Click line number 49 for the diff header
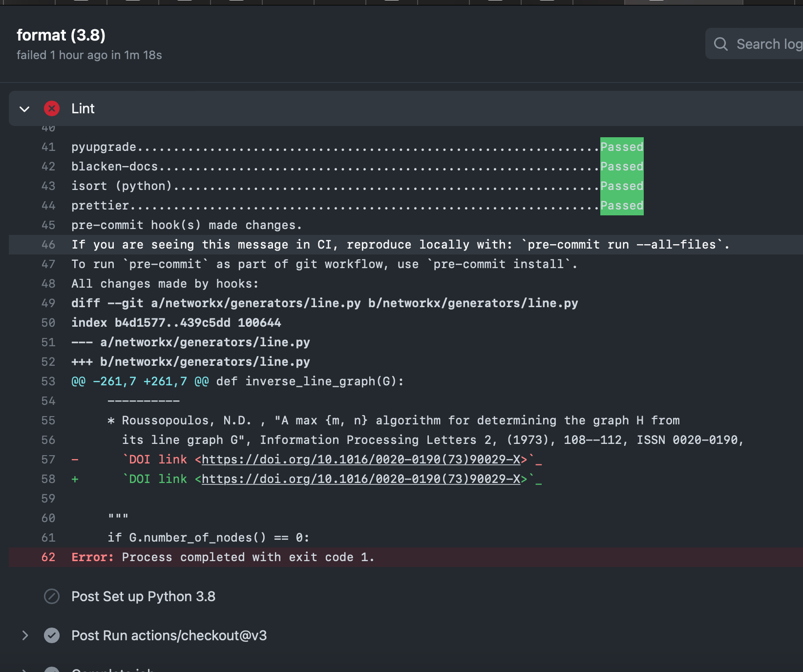Viewport: 803px width, 672px height. point(48,303)
